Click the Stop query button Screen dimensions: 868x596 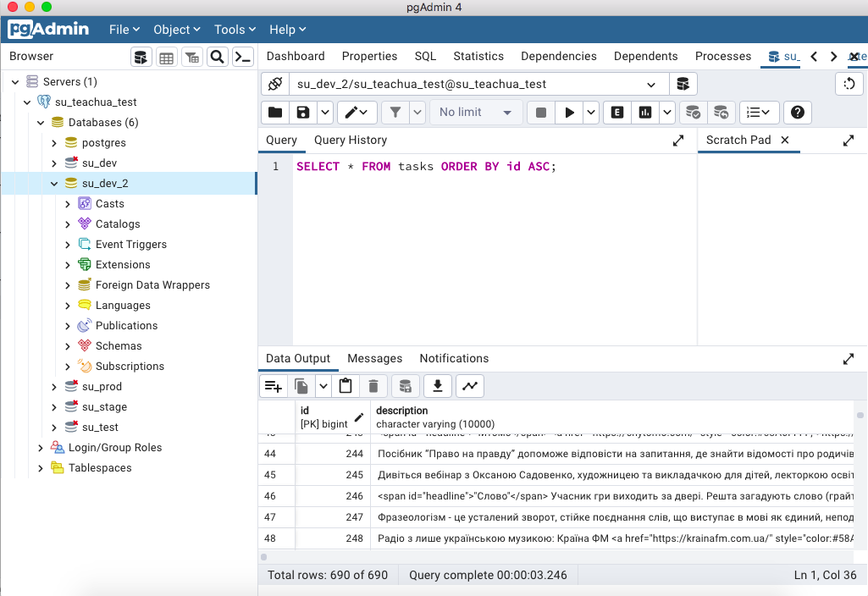[541, 113]
